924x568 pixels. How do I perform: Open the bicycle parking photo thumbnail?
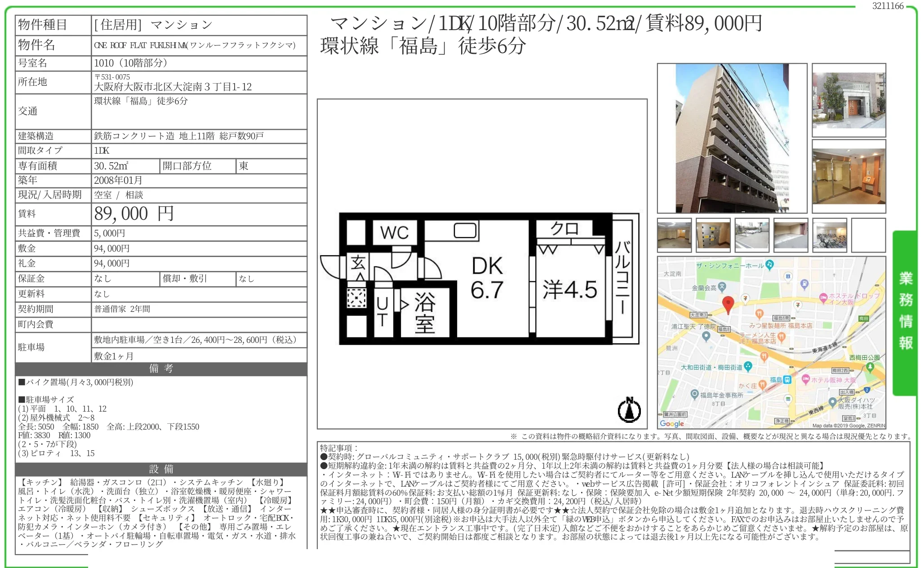830,235
